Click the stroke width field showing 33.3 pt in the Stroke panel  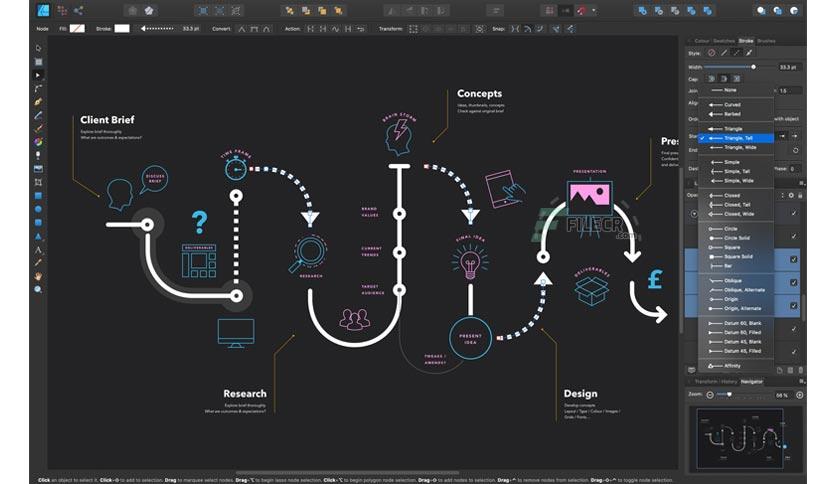(x=789, y=67)
